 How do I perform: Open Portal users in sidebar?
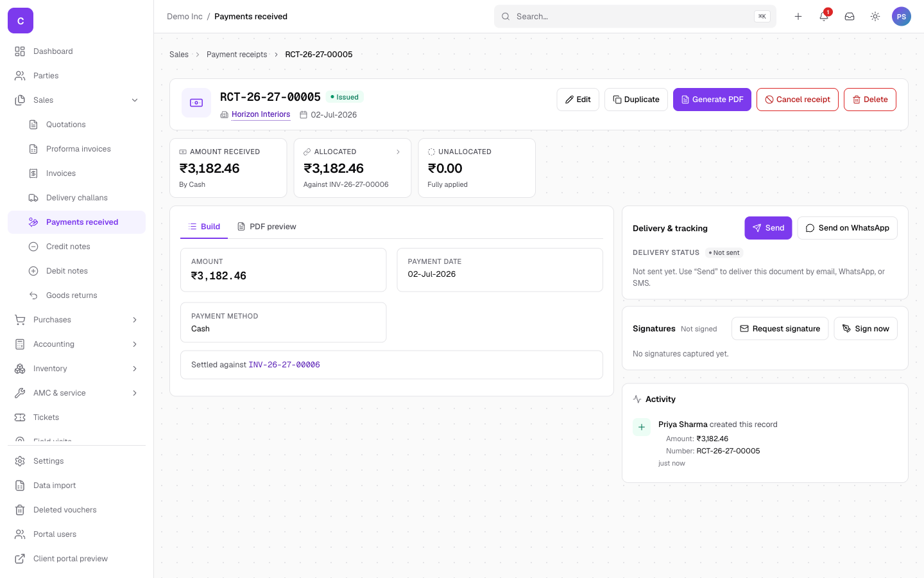click(76, 534)
